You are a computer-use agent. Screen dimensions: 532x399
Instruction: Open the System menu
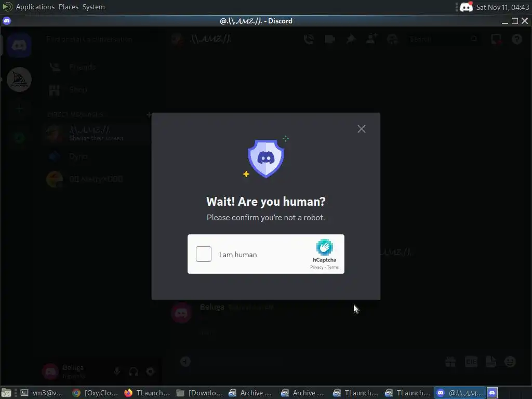tap(94, 7)
